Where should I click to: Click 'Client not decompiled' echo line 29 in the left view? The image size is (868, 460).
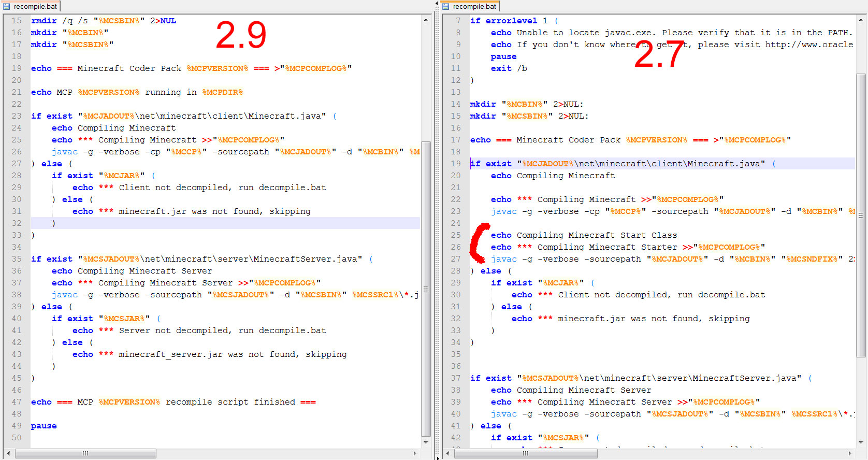(x=199, y=188)
